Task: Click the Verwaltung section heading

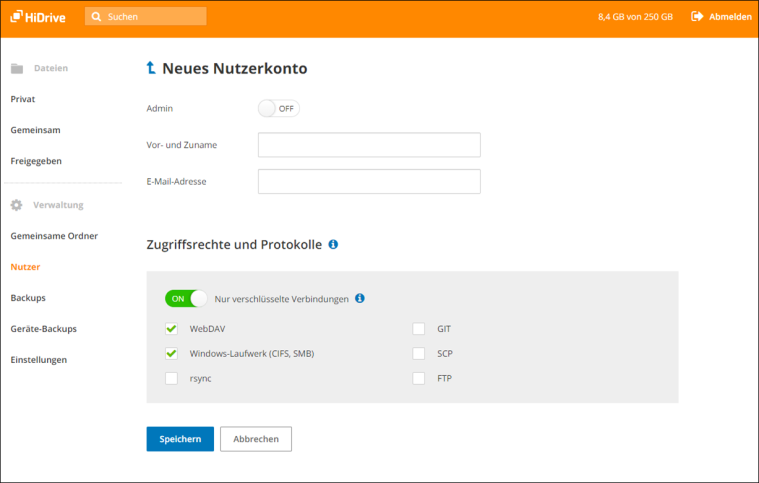Action: point(58,205)
